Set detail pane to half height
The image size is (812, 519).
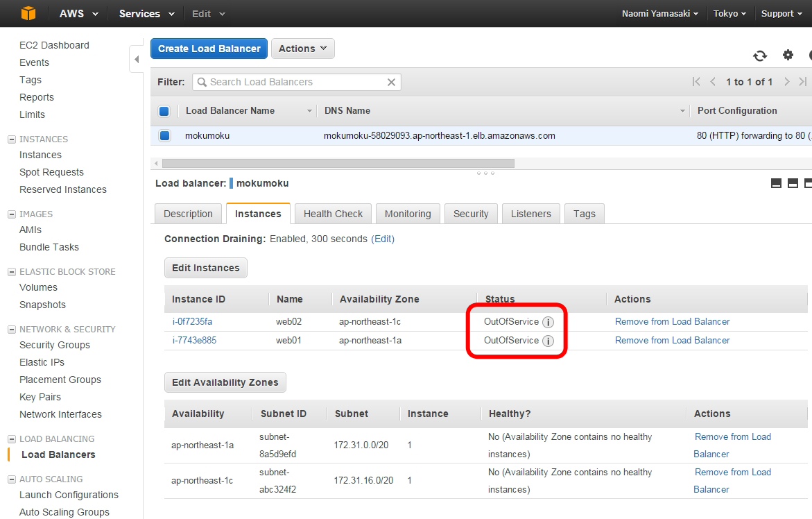(x=793, y=183)
